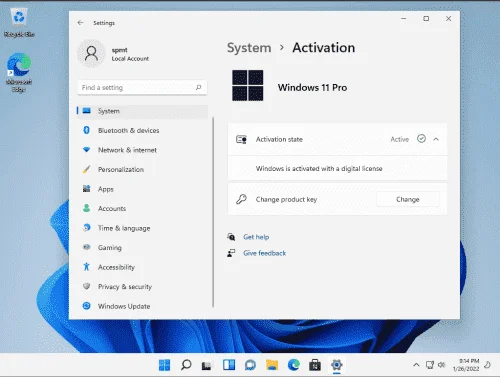Collapse the Activation state section chevron
This screenshot has width=500, height=377.
coord(436,139)
